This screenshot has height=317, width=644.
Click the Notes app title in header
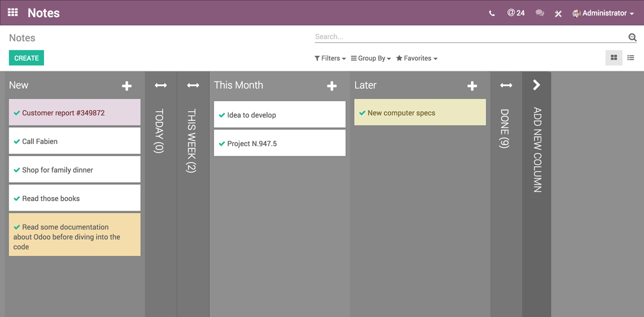click(x=43, y=13)
